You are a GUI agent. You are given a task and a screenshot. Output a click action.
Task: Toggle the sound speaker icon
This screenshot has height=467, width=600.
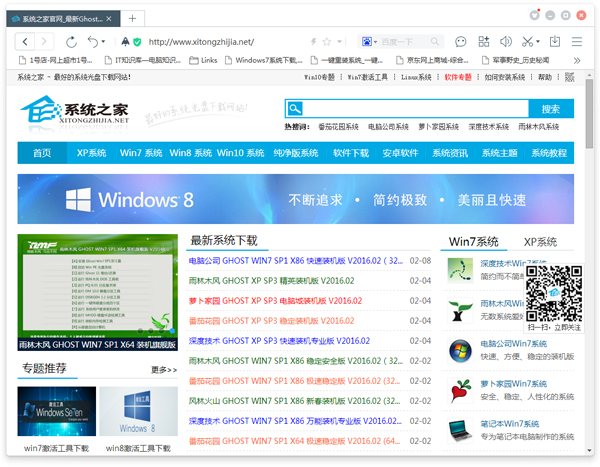(x=505, y=41)
